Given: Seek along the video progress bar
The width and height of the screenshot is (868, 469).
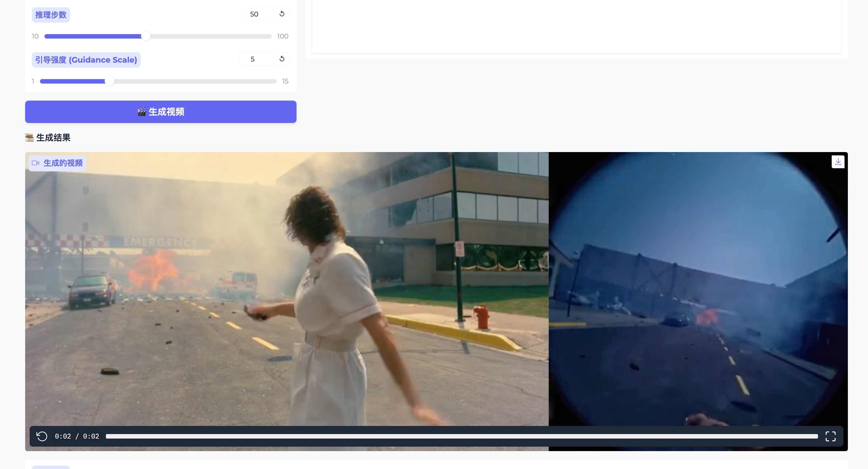Looking at the screenshot, I should point(462,436).
